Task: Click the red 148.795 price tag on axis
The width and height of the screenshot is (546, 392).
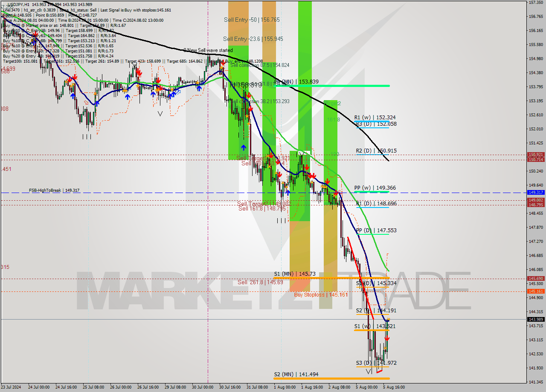Action: tap(536, 205)
